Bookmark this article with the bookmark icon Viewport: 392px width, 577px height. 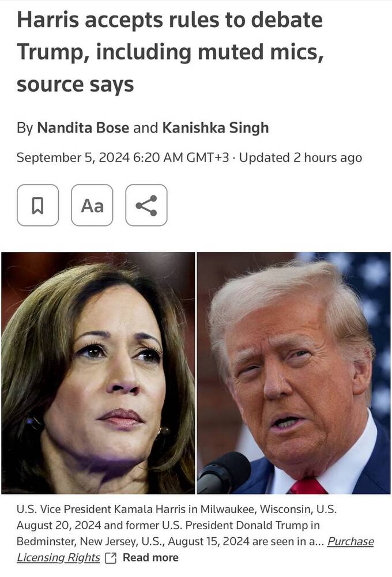37,205
